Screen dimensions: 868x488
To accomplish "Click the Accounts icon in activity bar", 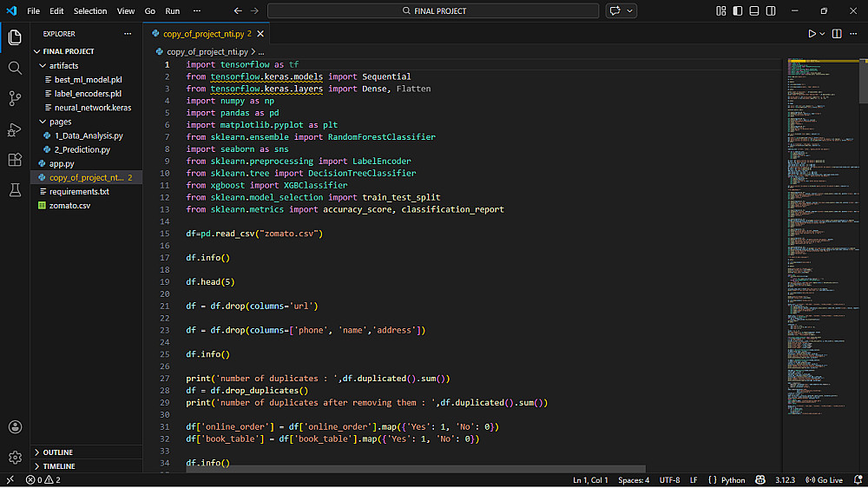I will [15, 427].
